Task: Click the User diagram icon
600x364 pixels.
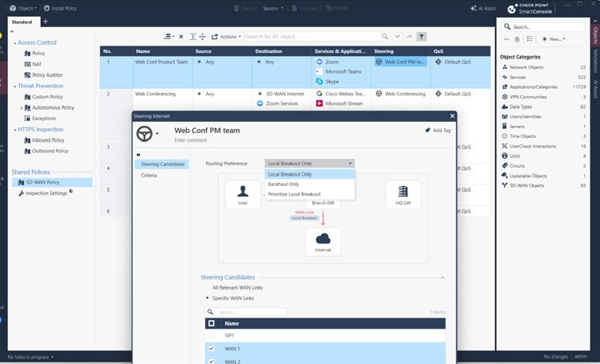Action: (242, 195)
